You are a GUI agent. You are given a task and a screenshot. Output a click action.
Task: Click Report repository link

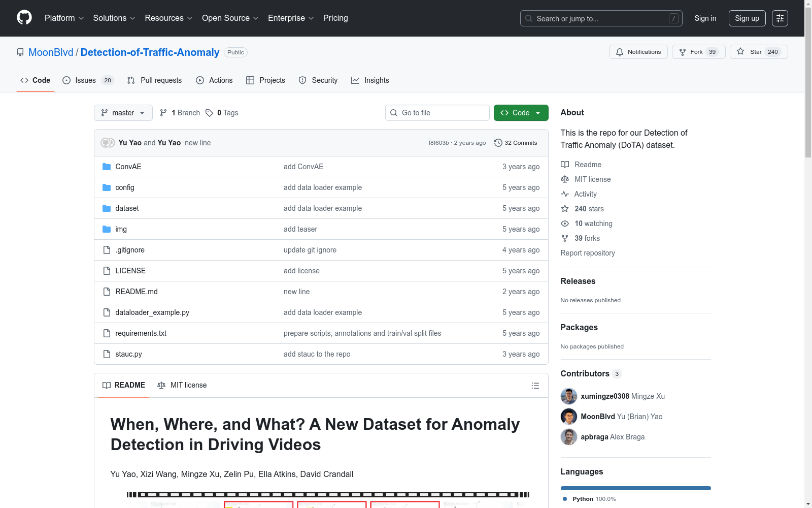[x=588, y=253]
